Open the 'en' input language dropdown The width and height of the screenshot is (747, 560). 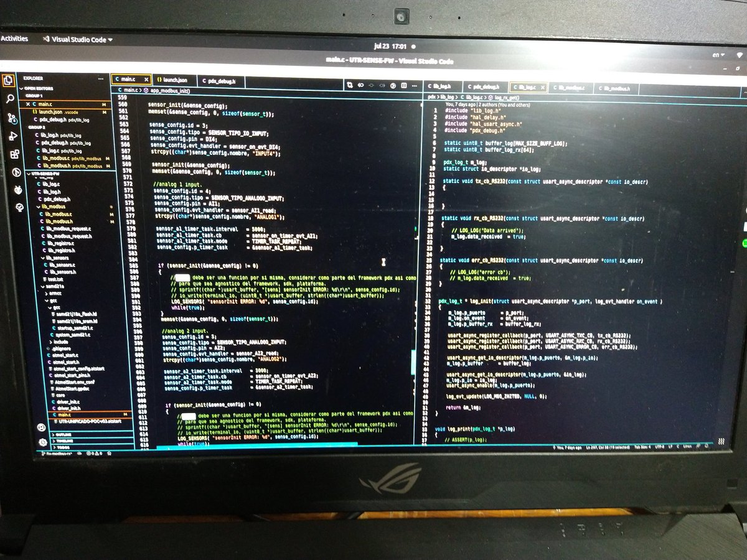tap(718, 55)
